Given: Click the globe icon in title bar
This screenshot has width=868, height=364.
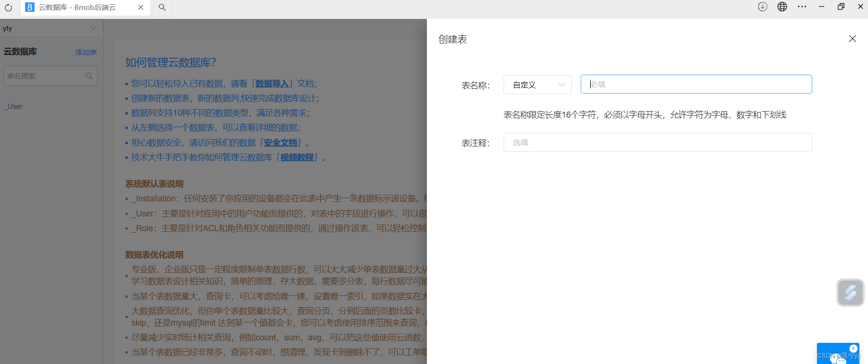Looking at the screenshot, I should 782,7.
